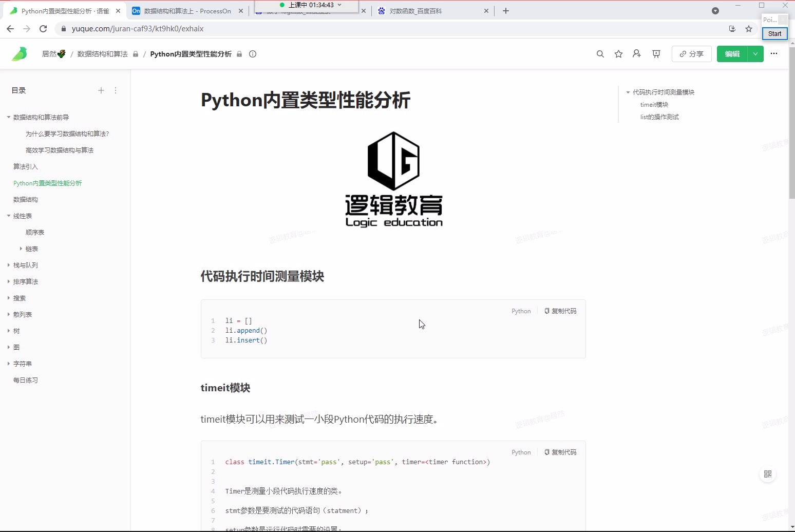Screen dimensions: 795x532
Task: Open the more options ellipsis in header
Action: click(774, 54)
